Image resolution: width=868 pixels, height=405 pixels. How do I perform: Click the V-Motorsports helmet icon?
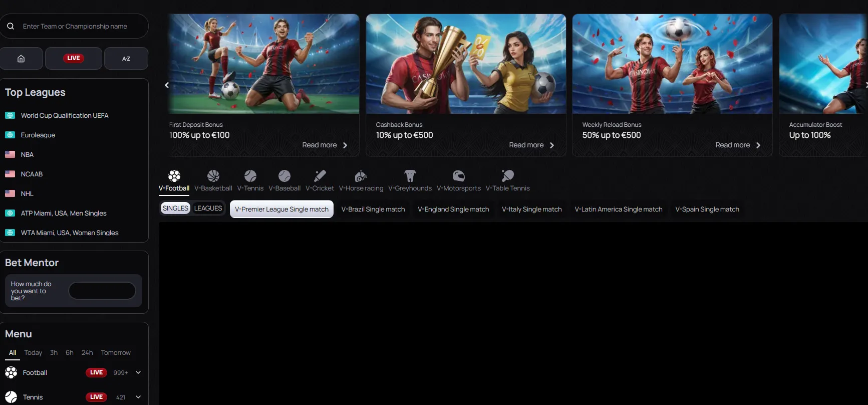click(x=458, y=176)
